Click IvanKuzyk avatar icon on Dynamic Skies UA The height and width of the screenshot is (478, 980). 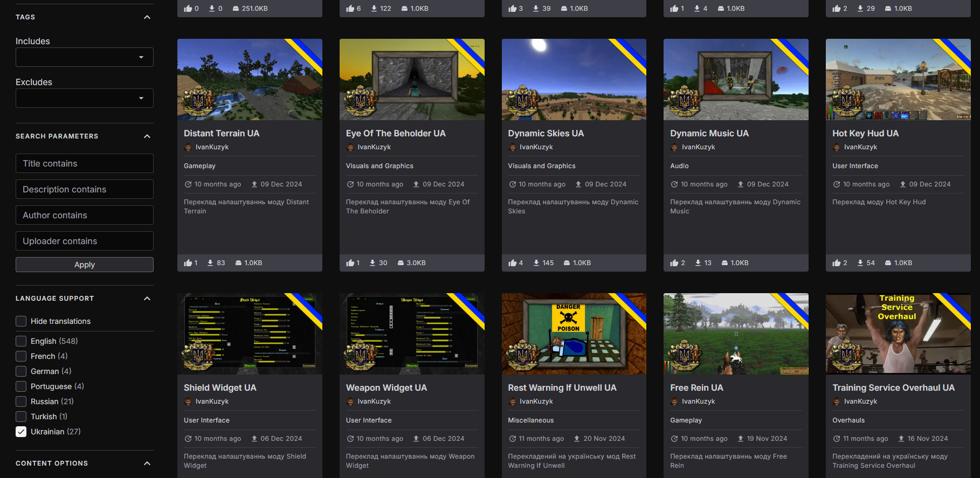512,147
